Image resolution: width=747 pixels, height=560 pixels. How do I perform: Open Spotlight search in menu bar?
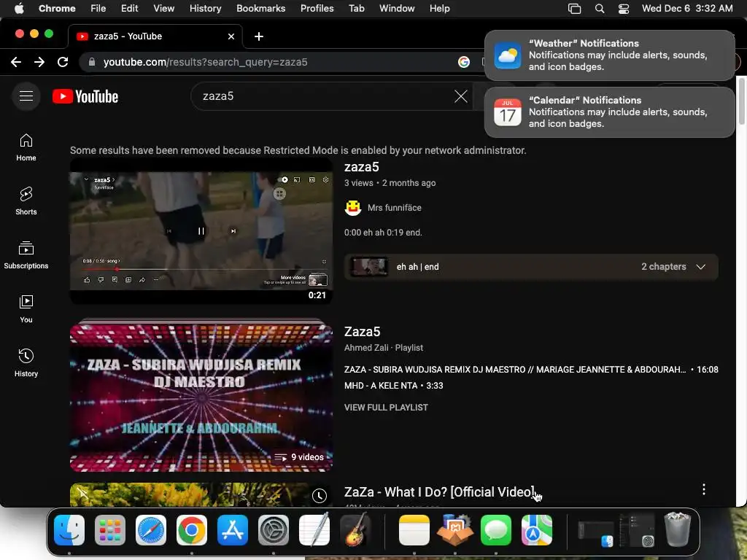pyautogui.click(x=600, y=8)
